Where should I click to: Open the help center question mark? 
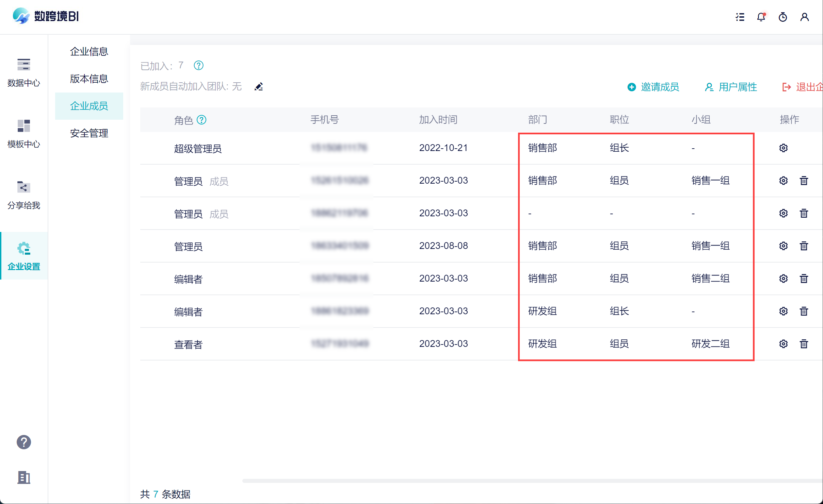click(23, 442)
